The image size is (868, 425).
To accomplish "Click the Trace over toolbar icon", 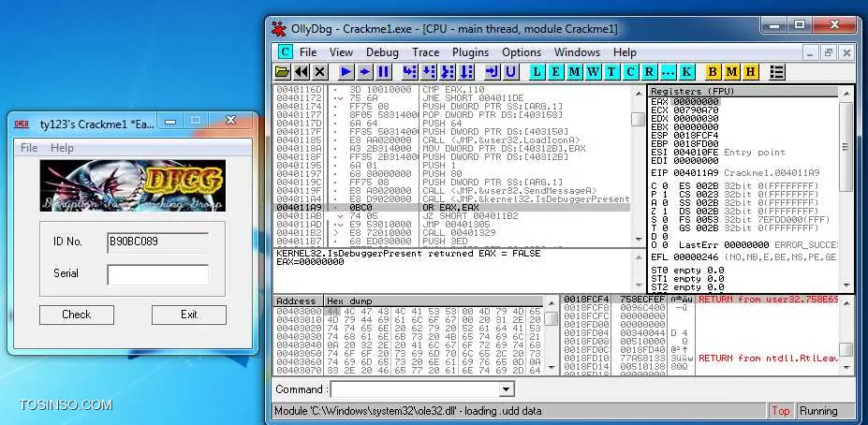I will point(466,72).
